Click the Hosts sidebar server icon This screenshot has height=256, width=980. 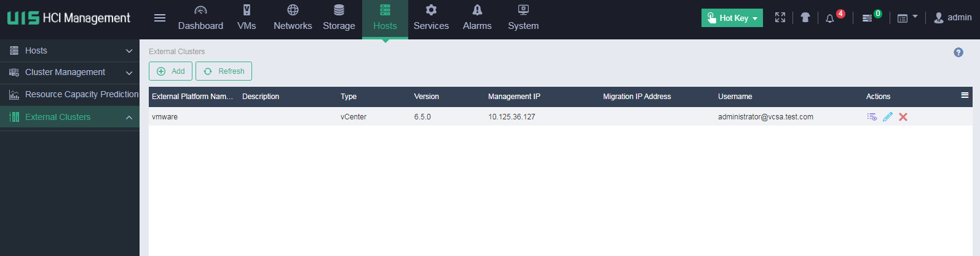[x=14, y=50]
